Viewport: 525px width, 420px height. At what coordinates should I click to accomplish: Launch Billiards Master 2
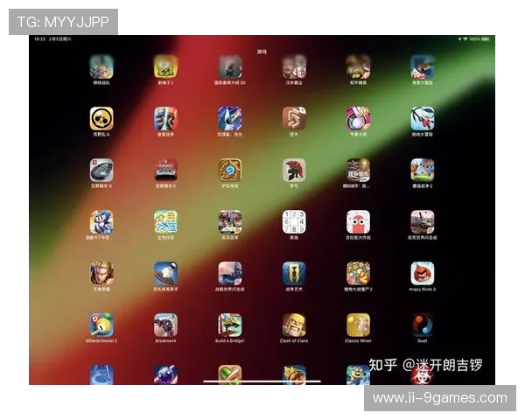click(x=101, y=325)
